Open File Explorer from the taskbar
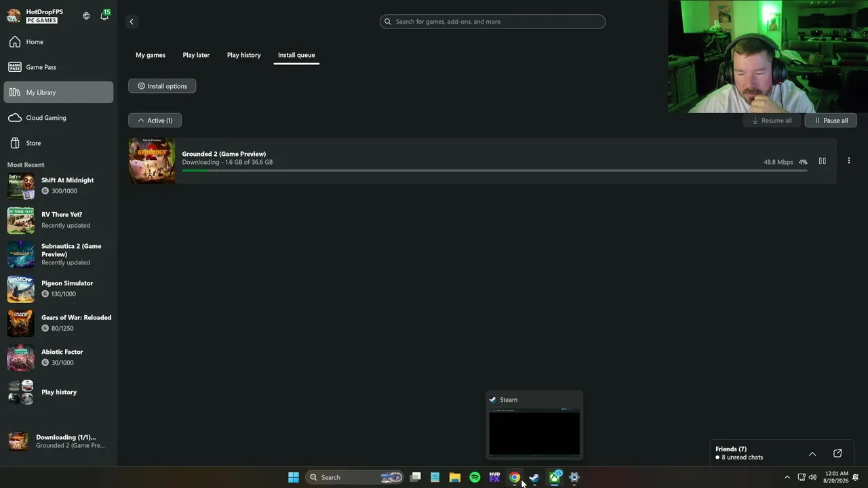Viewport: 868px width, 488px height. pyautogui.click(x=455, y=477)
